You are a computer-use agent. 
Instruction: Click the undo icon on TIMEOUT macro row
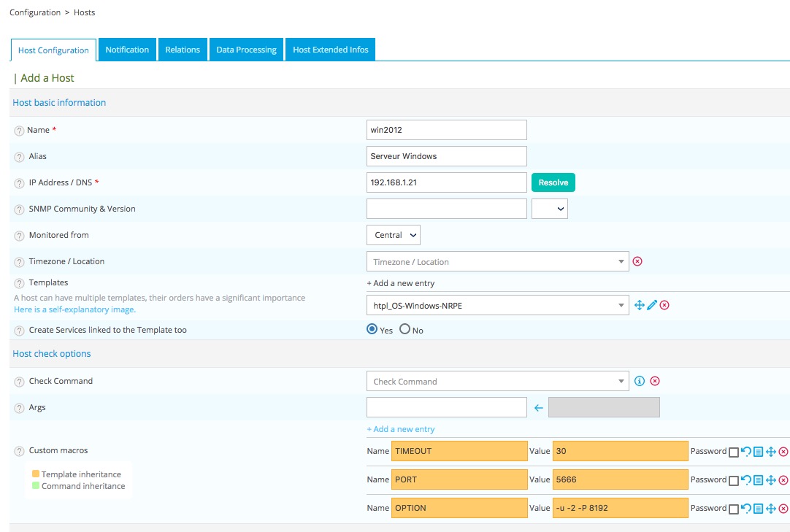745,452
